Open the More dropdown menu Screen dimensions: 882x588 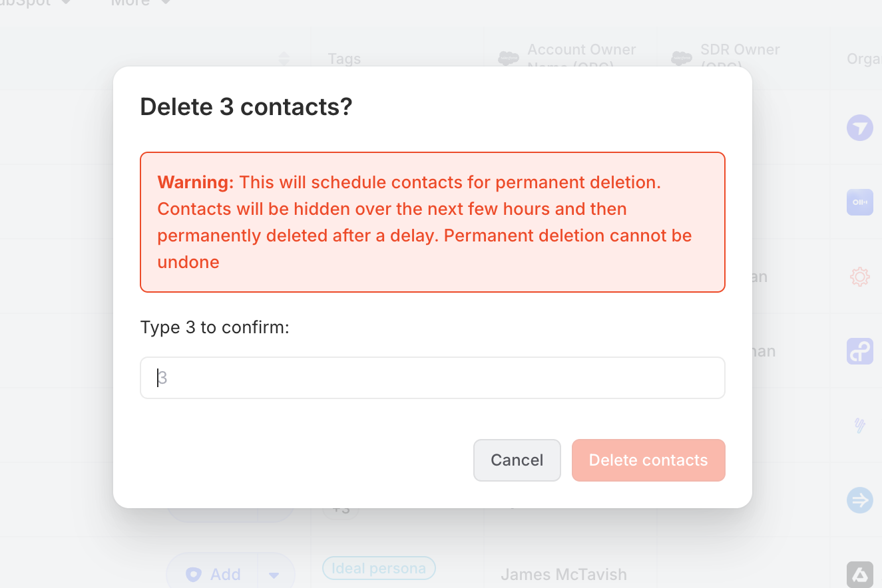(141, 3)
